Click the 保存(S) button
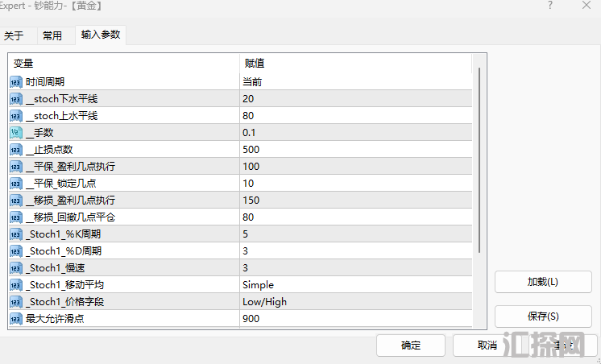This screenshot has width=601, height=364. click(x=543, y=316)
